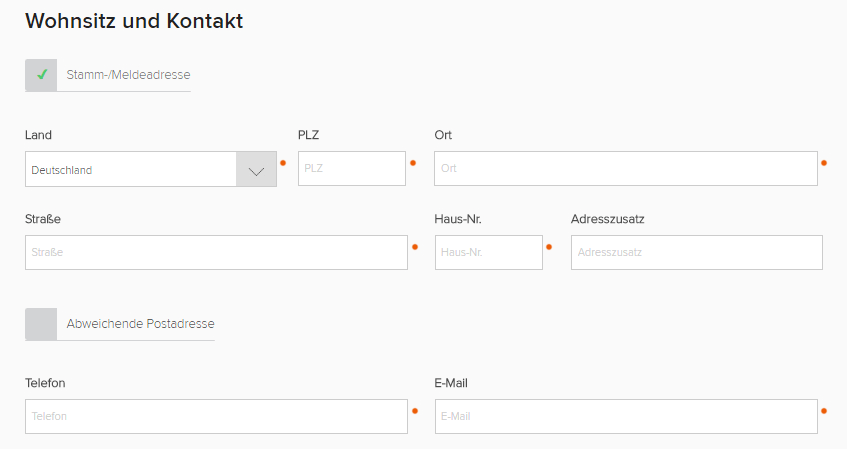Click the Stamm-/Meldeadresse label text
This screenshot has height=449, width=847.
click(x=128, y=75)
